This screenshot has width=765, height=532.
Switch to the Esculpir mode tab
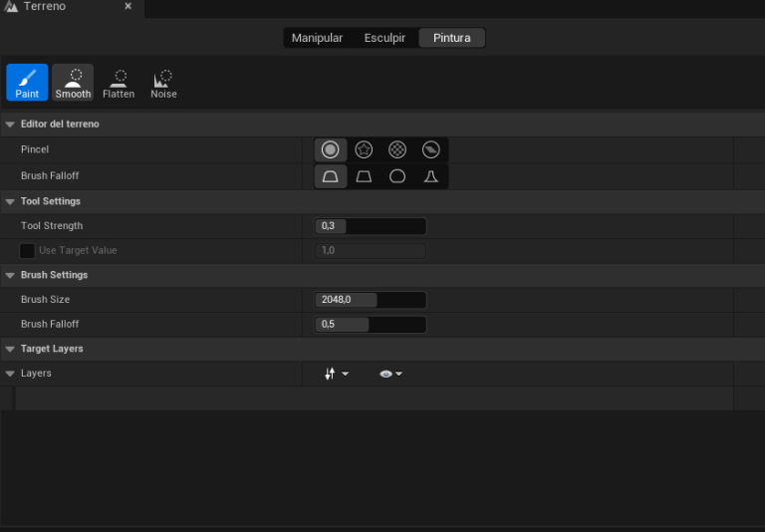384,38
